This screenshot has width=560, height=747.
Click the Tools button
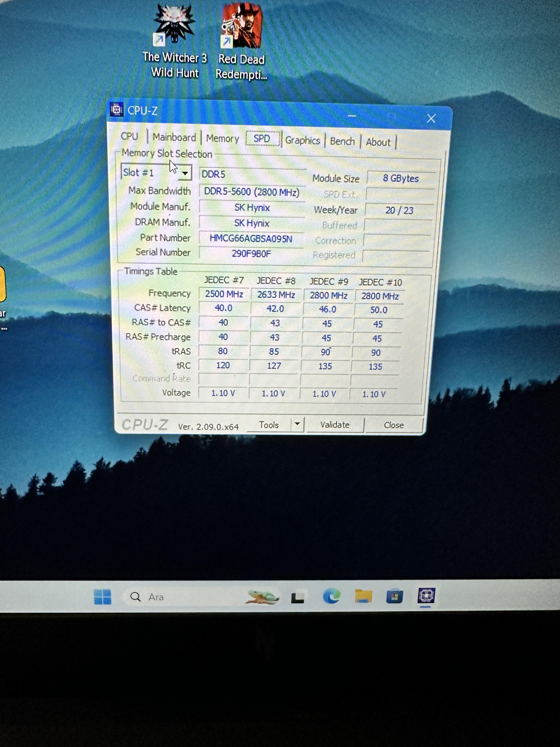269,425
